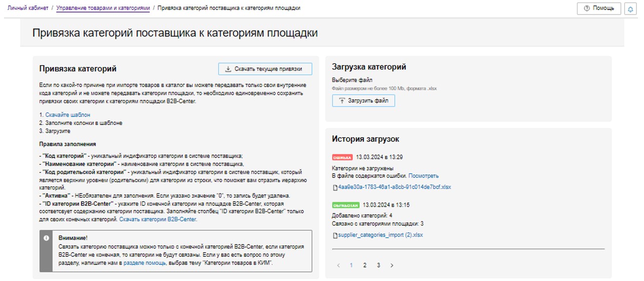Open Управление товарами и категориями breadcrumb

pos(103,8)
